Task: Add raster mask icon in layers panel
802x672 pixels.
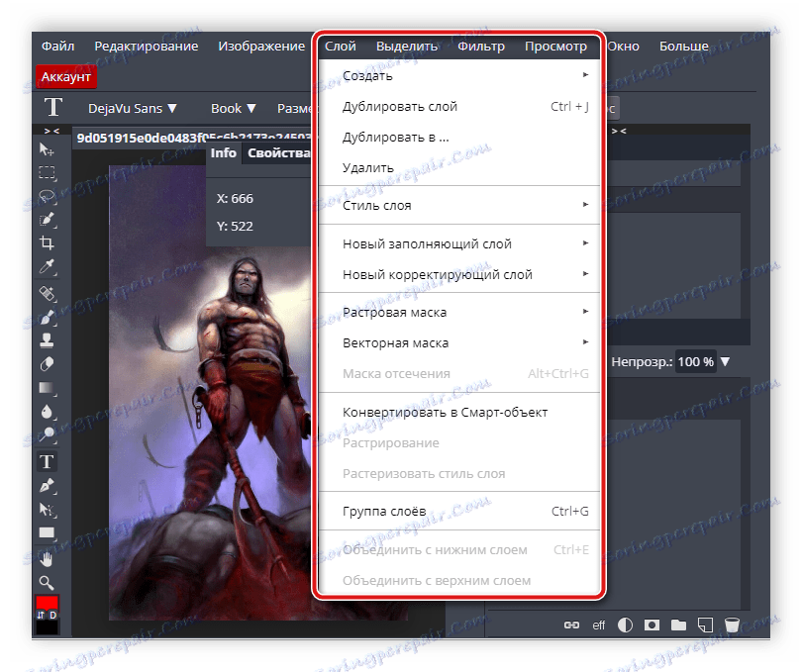Action: click(x=652, y=624)
